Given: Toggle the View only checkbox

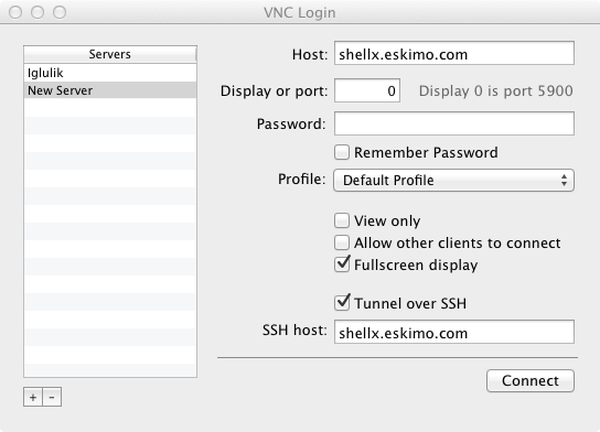Looking at the screenshot, I should (x=342, y=221).
